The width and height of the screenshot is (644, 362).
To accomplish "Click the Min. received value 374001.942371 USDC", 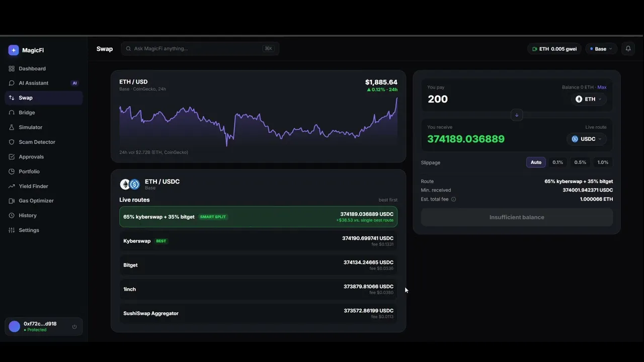I will [588, 190].
